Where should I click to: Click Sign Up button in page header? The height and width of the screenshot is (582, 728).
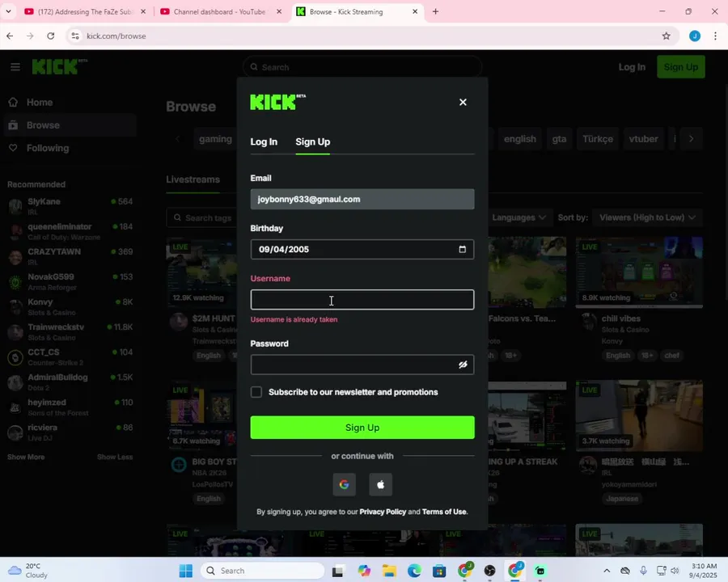[680, 67]
